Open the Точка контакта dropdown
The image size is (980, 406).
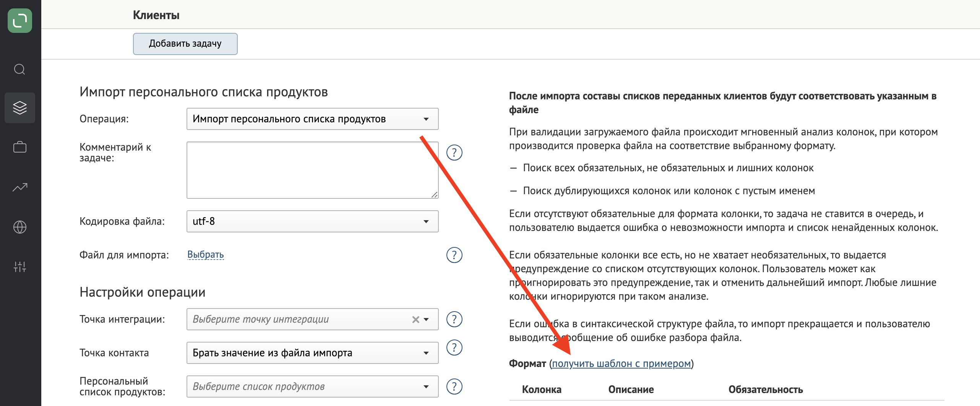pyautogui.click(x=312, y=353)
